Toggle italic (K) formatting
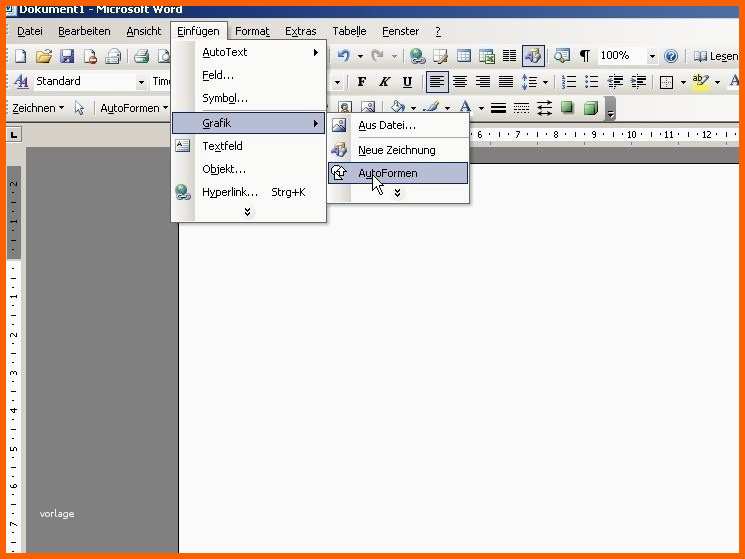The image size is (745, 559). pyautogui.click(x=384, y=82)
